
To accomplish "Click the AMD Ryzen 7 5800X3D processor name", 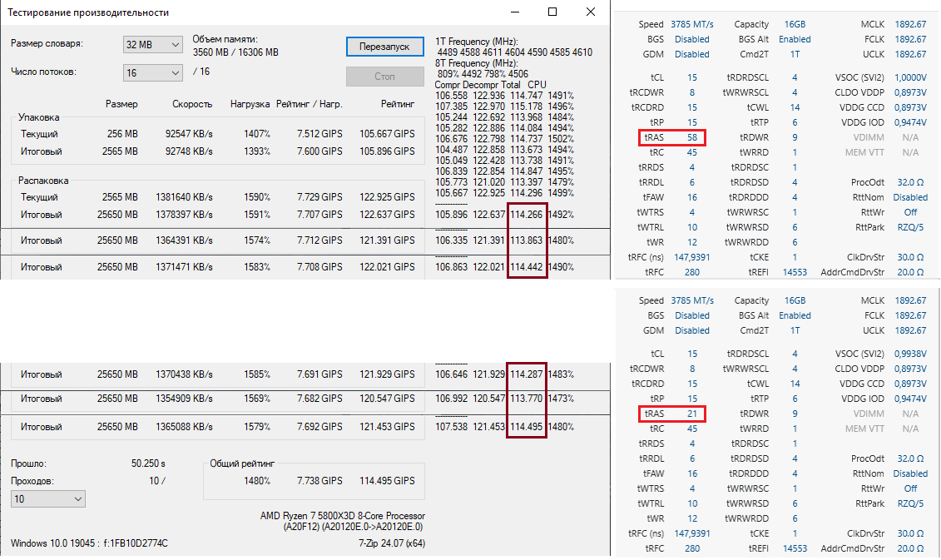I will point(343,516).
